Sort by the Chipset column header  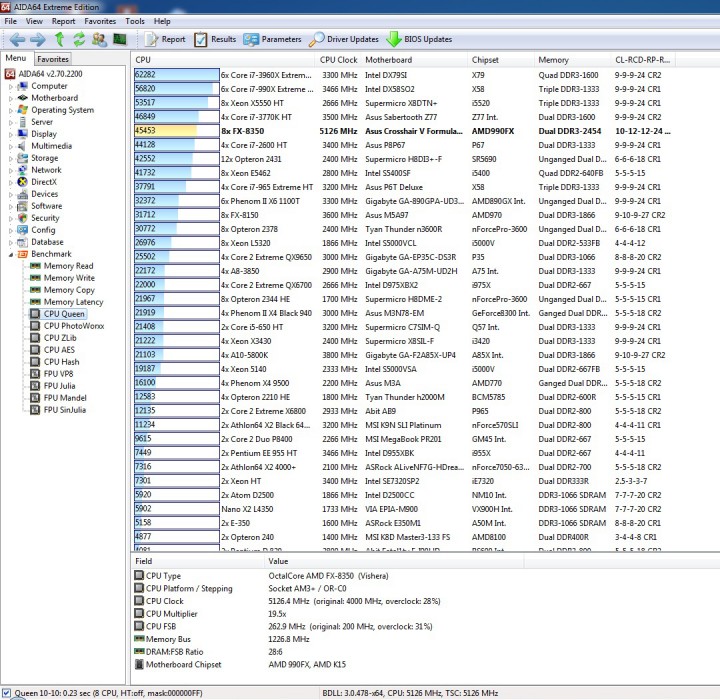[501, 60]
